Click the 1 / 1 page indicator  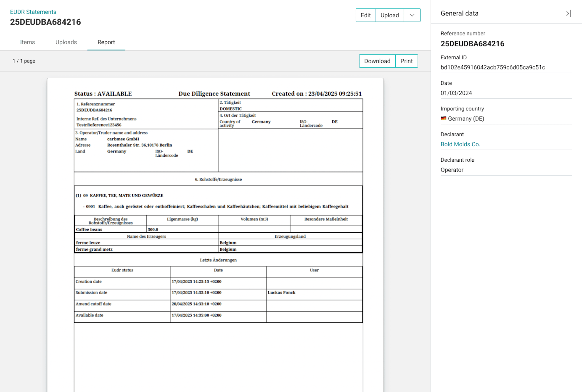[24, 61]
